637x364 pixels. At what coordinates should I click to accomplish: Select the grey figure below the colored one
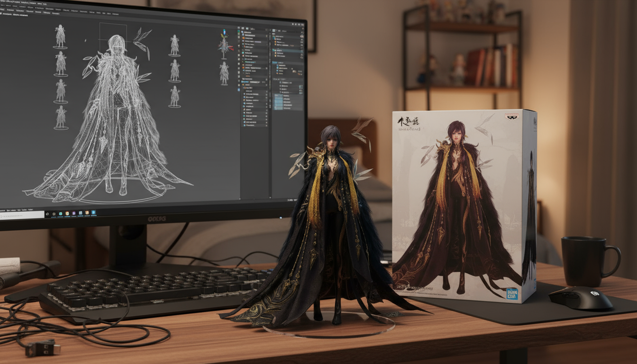pos(224,73)
